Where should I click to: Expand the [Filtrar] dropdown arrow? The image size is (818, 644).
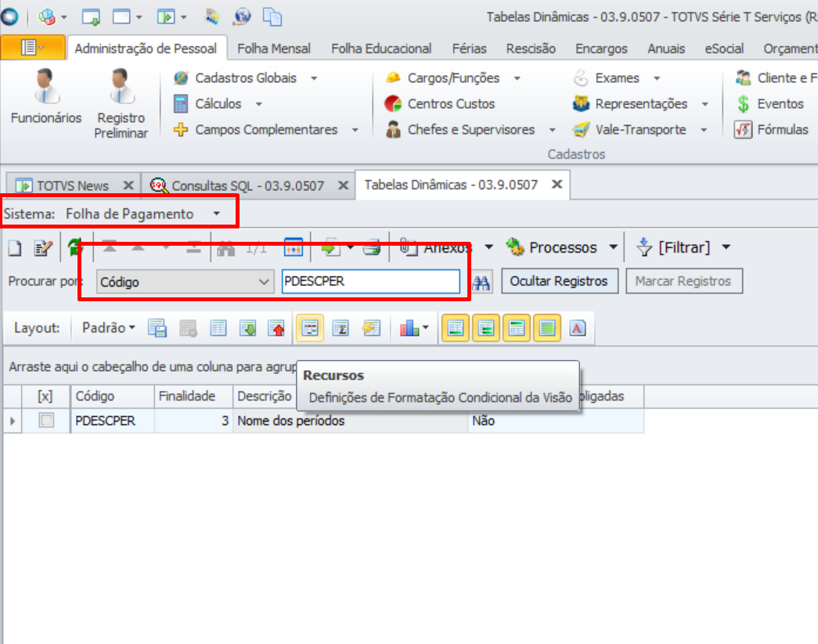coord(726,247)
